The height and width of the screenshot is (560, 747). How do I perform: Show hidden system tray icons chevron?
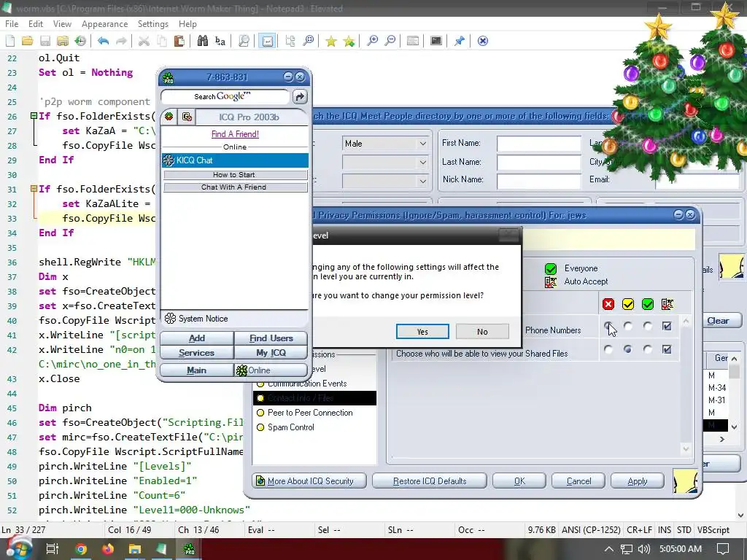tap(609, 549)
